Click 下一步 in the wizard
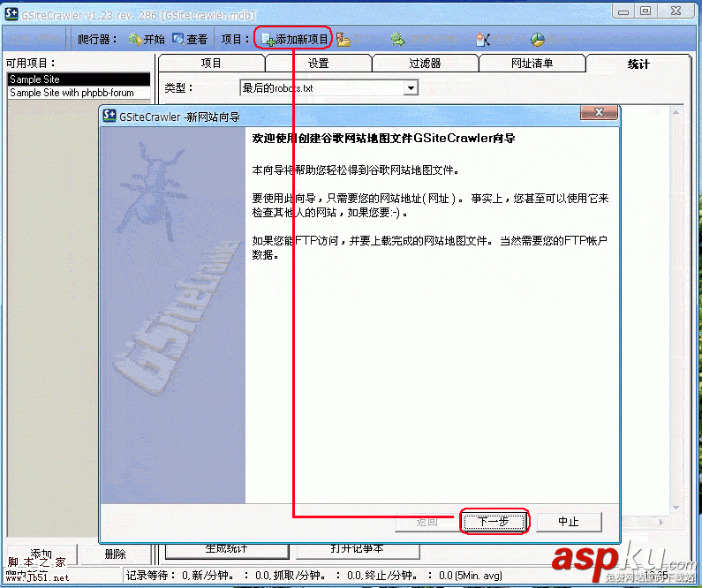702x588 pixels. tap(494, 521)
